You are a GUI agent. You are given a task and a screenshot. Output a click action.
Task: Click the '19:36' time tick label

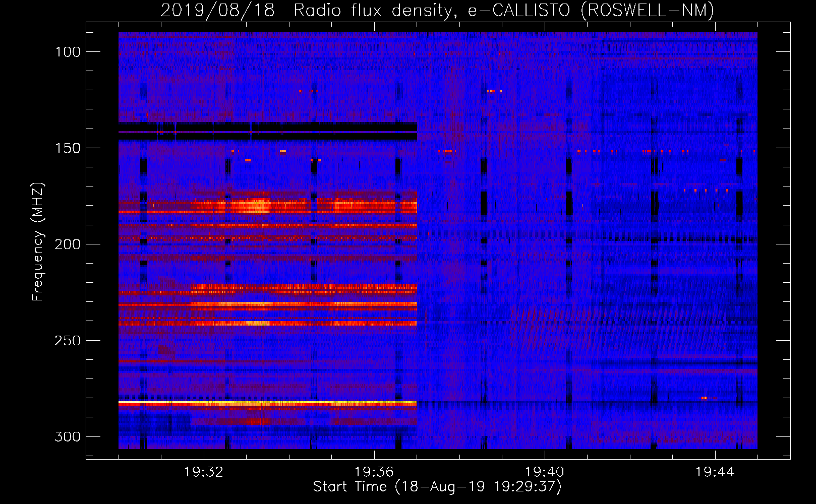(374, 472)
